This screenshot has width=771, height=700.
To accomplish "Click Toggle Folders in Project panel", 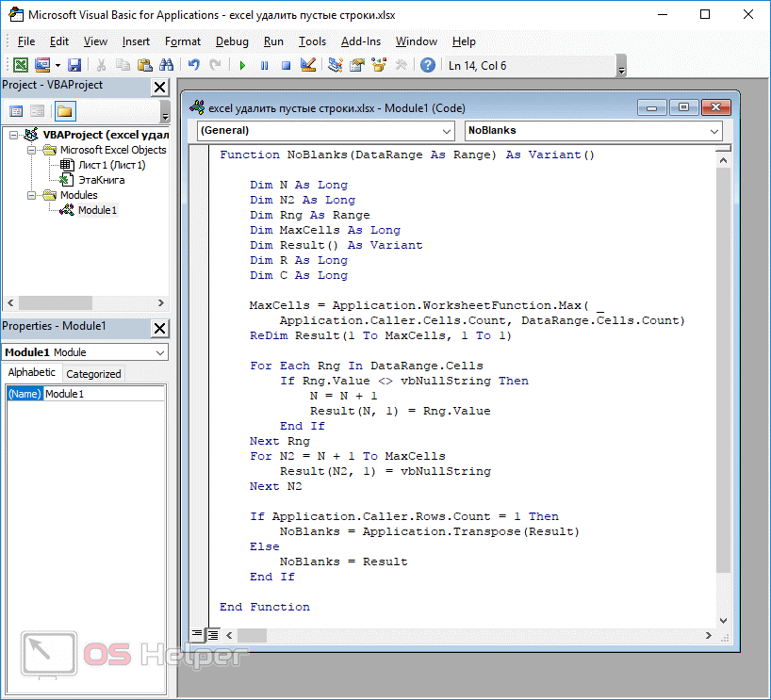I will (64, 111).
